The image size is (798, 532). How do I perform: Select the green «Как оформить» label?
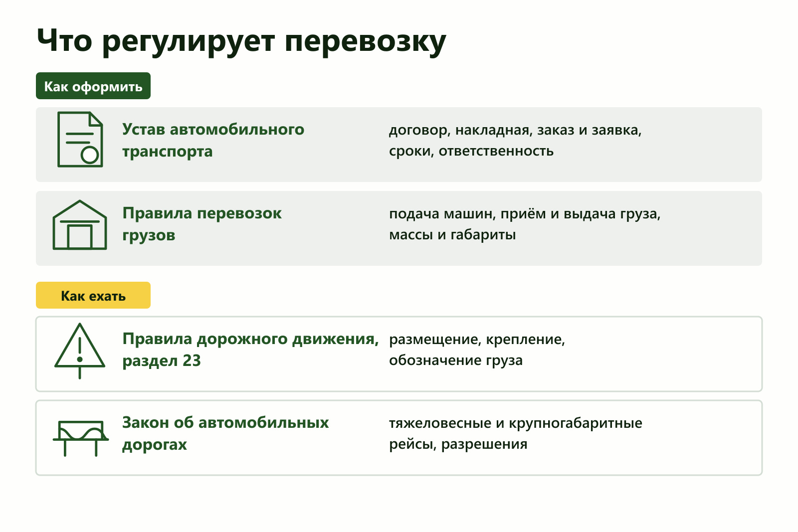[x=93, y=86]
